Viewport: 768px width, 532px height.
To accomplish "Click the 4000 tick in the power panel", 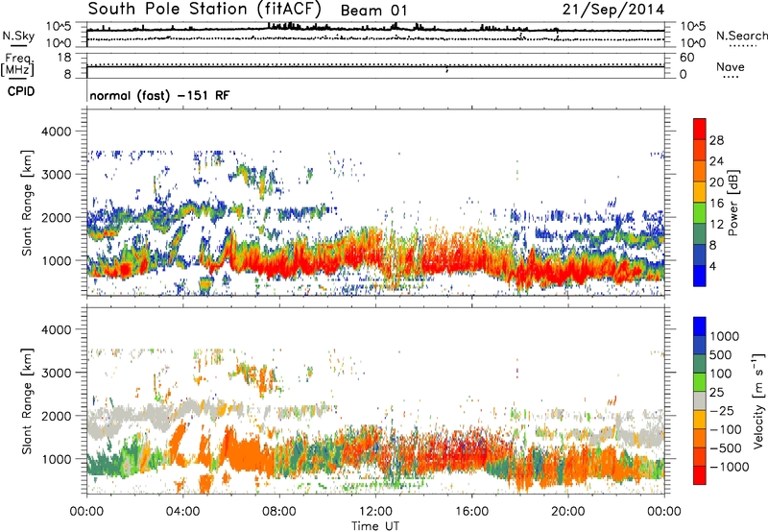I will pos(57,132).
